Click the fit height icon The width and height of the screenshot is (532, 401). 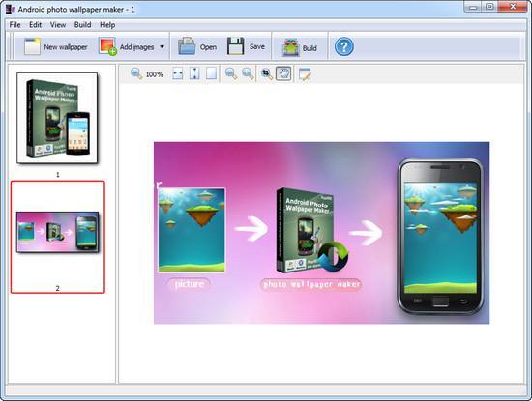click(194, 73)
